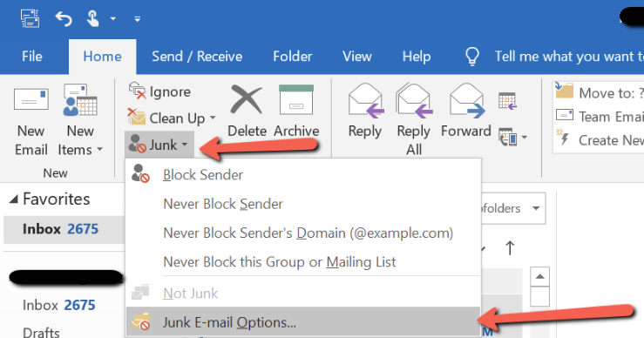The width and height of the screenshot is (644, 338).
Task: Select the Create New quick step
Action: coord(600,140)
